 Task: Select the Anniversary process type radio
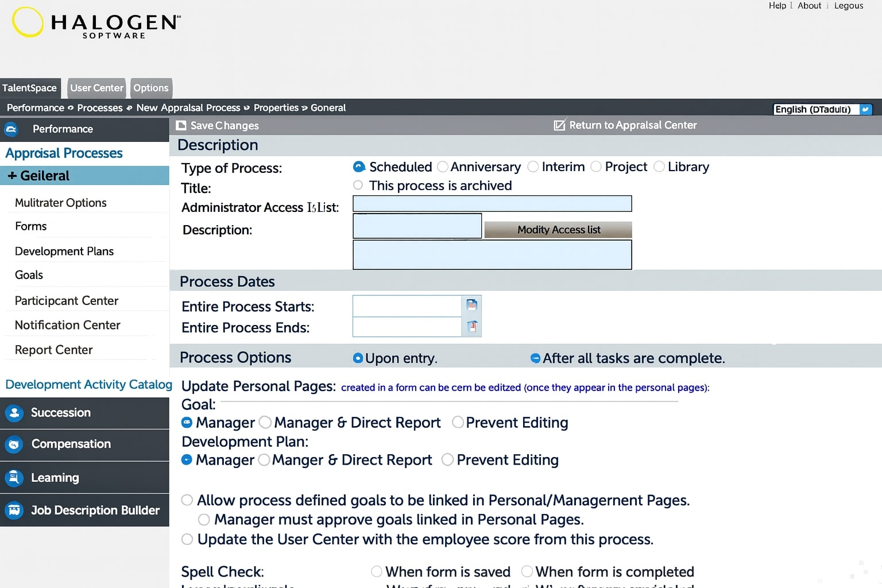tap(443, 167)
